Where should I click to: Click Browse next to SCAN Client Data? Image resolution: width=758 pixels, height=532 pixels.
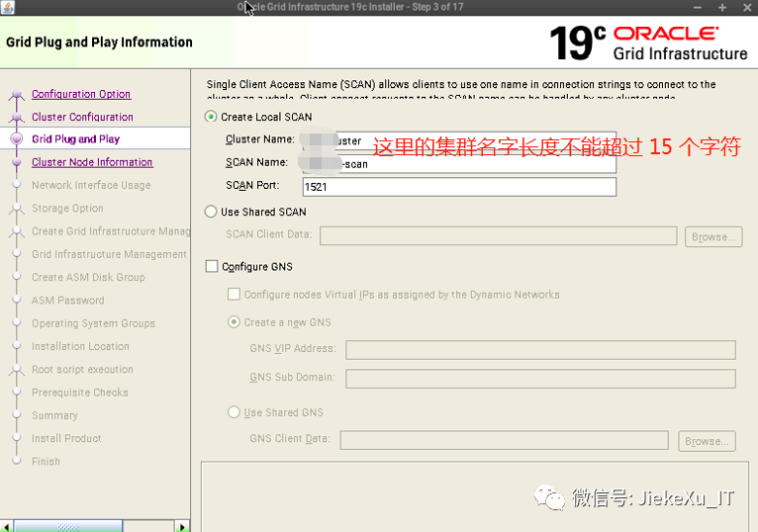pyautogui.click(x=713, y=236)
